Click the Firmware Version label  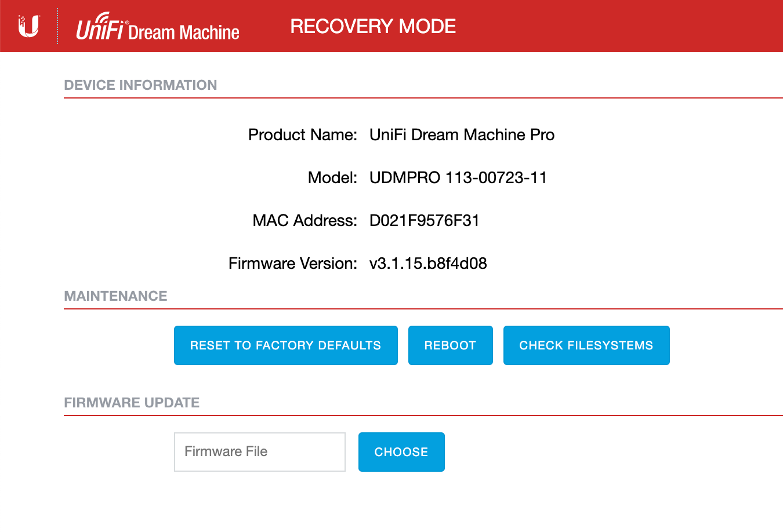tap(293, 264)
